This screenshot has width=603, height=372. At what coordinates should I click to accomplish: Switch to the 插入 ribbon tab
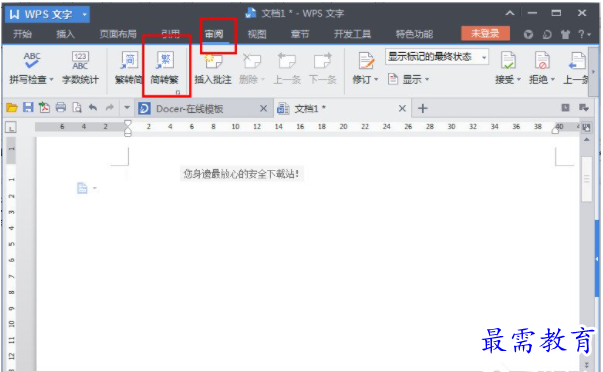[x=65, y=34]
